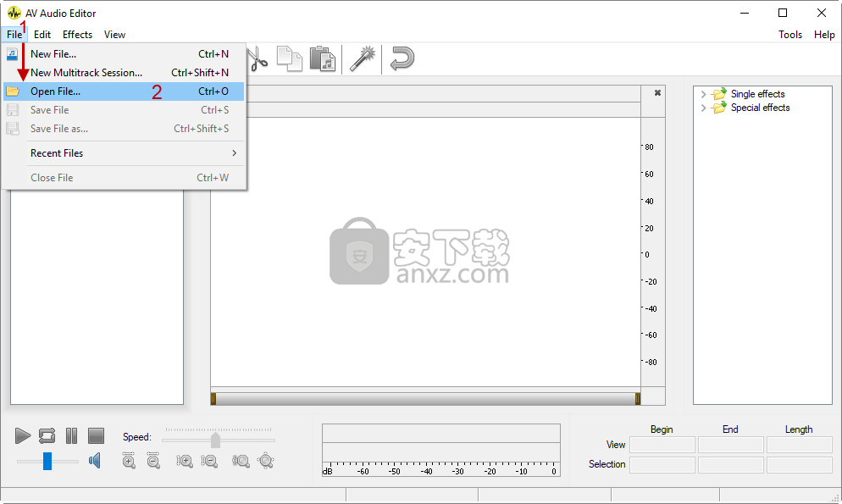Minimize the AV Audio Editor window

click(x=745, y=13)
